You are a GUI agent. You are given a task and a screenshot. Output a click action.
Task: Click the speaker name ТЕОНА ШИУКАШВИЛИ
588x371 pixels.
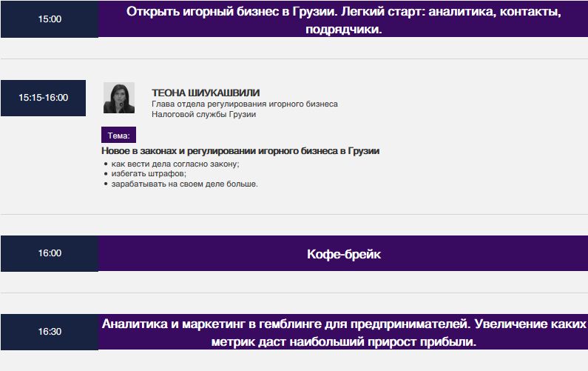[x=206, y=93]
